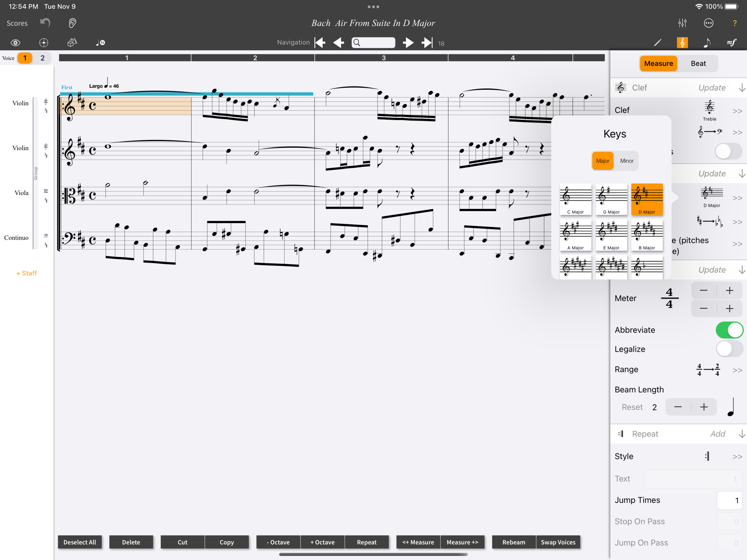Increase the Beam Length value
This screenshot has height=560, width=747.
[x=704, y=407]
